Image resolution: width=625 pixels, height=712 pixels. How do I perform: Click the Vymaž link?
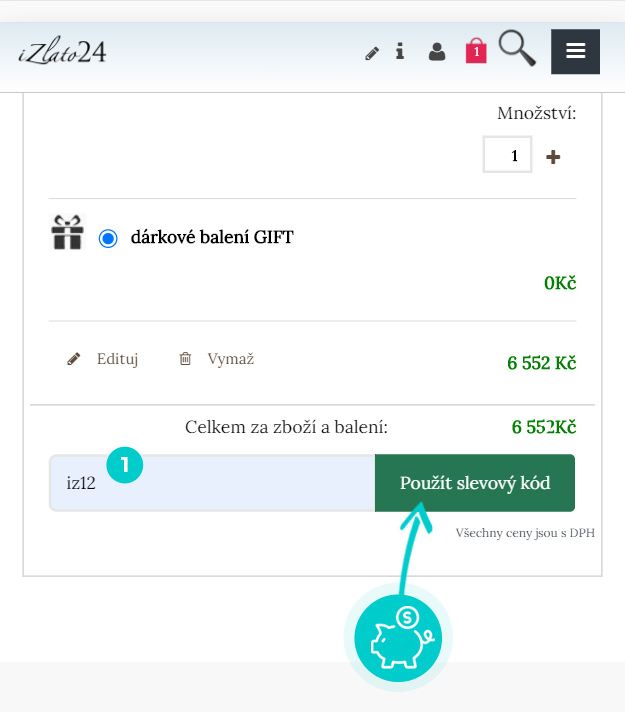click(x=231, y=359)
